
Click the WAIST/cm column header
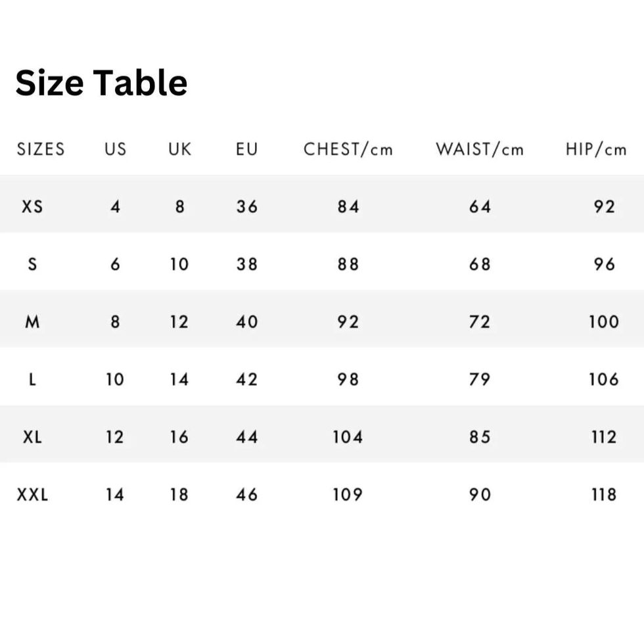click(480, 149)
